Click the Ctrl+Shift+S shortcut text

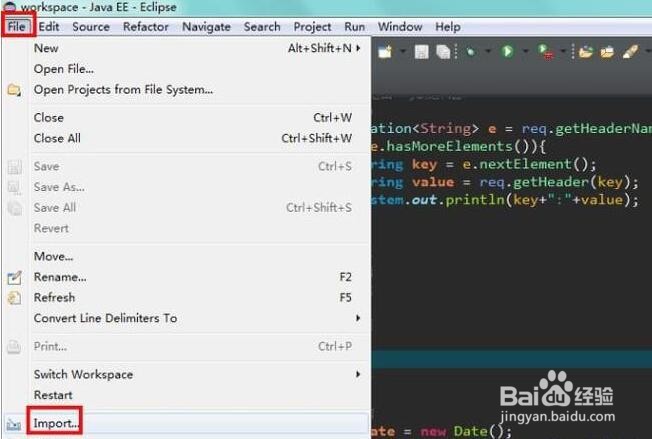tap(319, 208)
